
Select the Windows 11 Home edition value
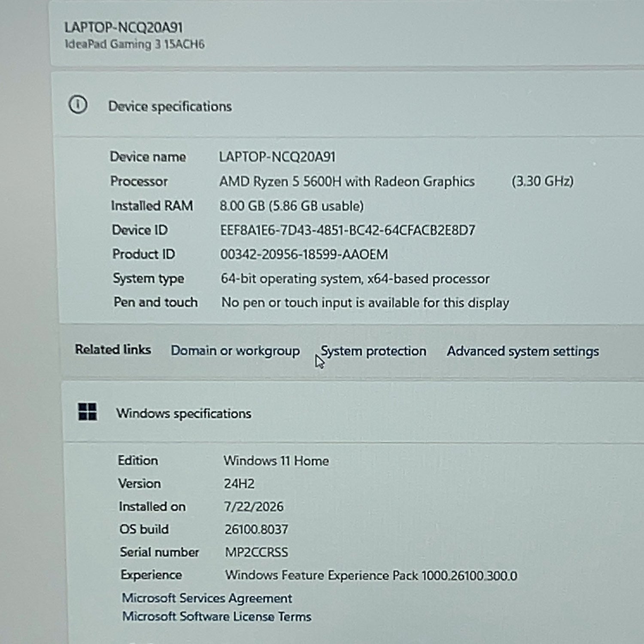tap(276, 461)
